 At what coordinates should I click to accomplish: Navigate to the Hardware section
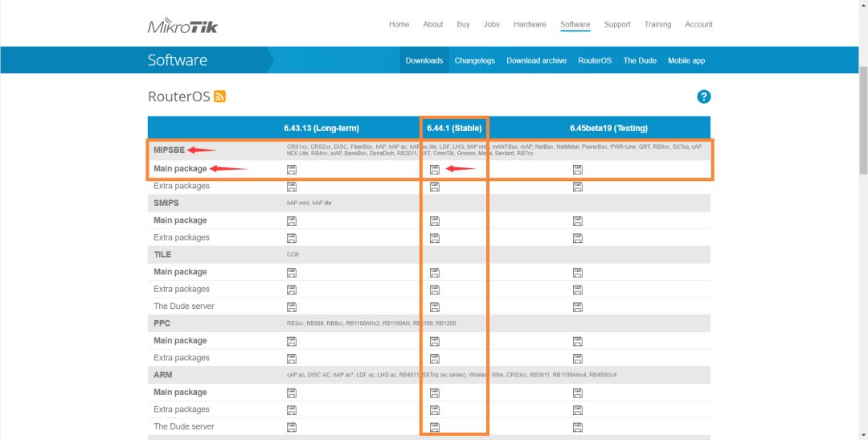tap(530, 24)
